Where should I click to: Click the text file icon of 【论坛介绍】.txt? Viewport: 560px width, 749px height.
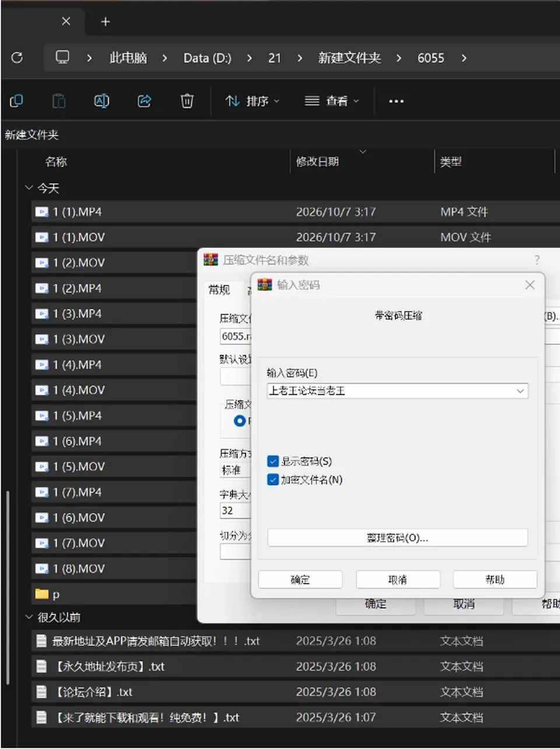click(41, 692)
